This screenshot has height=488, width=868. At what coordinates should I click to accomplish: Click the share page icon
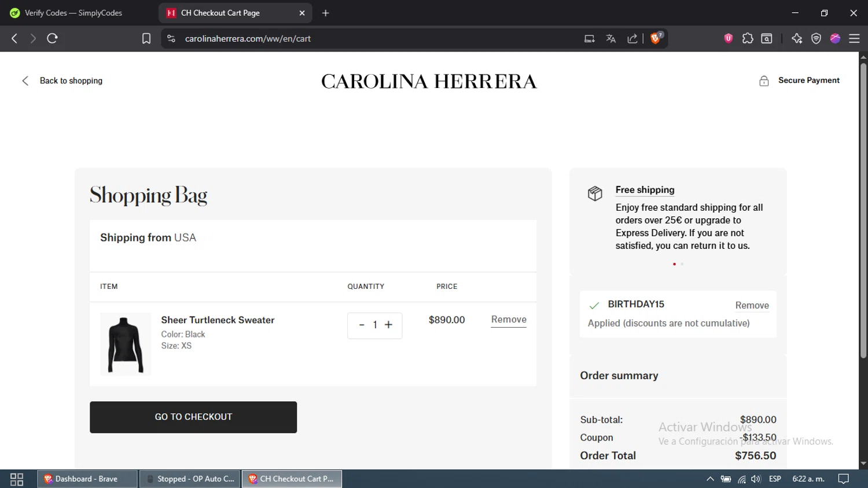click(632, 39)
